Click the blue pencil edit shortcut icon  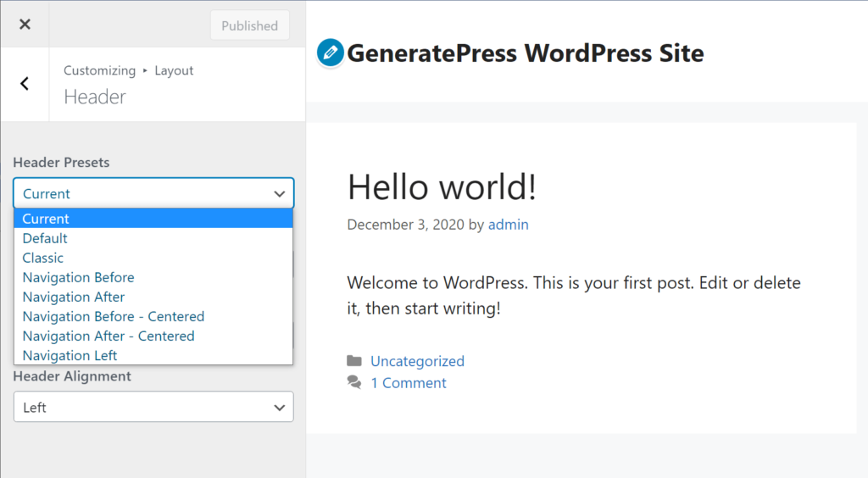[331, 53]
